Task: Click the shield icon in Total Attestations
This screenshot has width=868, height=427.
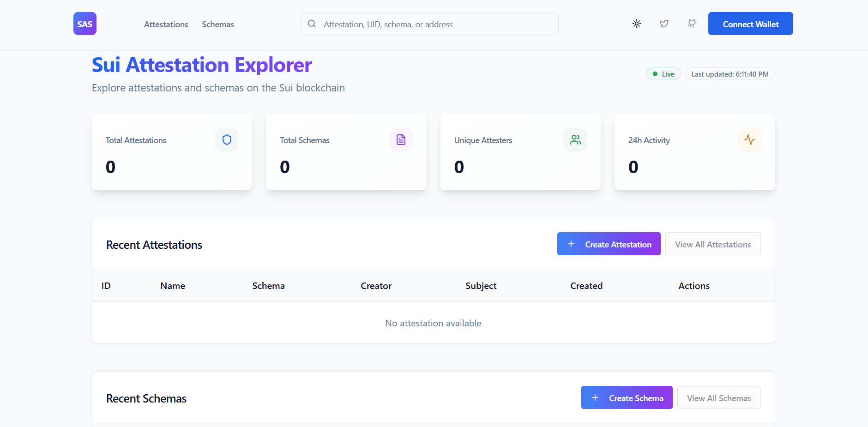Action: (227, 140)
